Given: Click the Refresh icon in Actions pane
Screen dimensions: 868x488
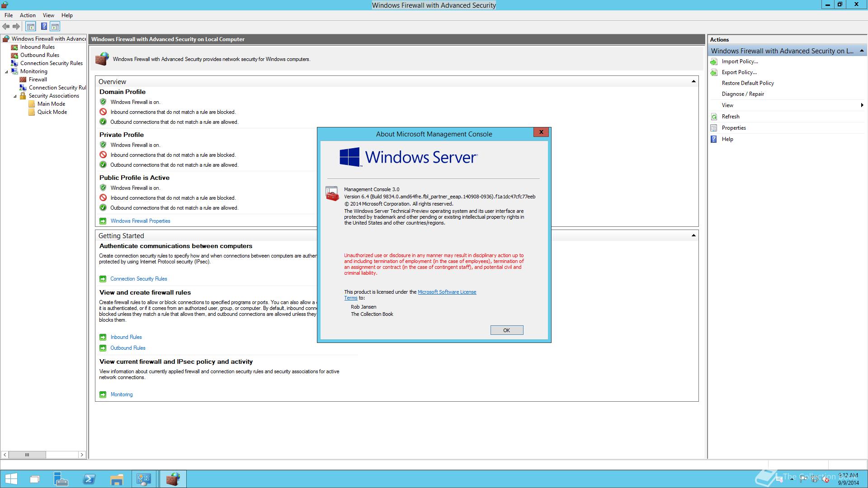Looking at the screenshot, I should point(714,117).
